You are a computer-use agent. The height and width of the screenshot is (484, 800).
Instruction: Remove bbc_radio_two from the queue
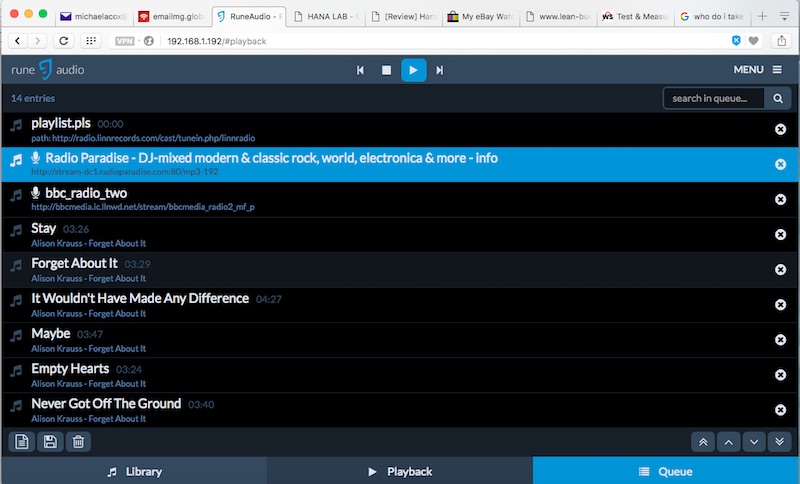(x=780, y=199)
